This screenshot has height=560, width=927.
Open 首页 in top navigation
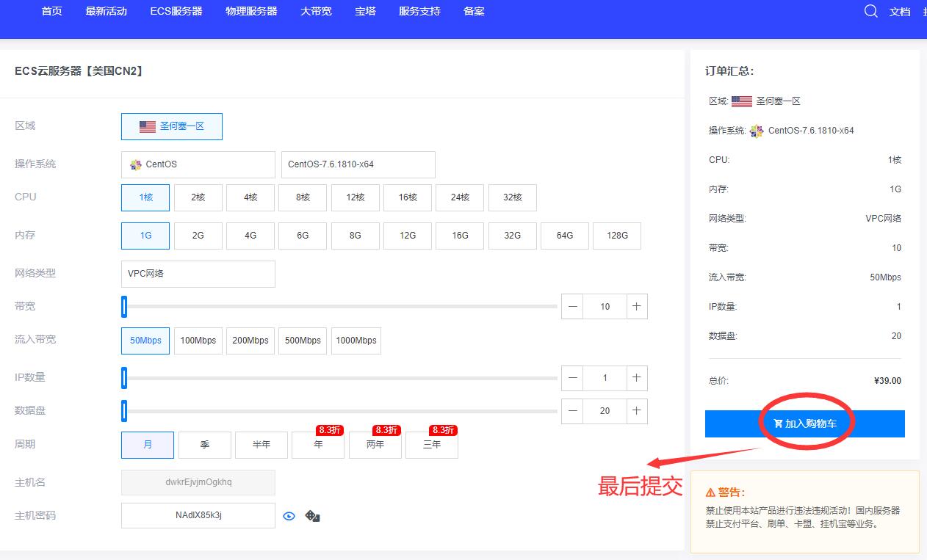[52, 11]
